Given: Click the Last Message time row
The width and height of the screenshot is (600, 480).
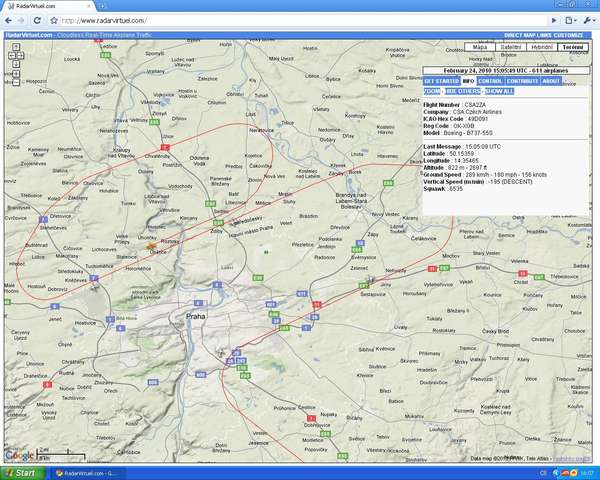Looking at the screenshot, I should [462, 147].
